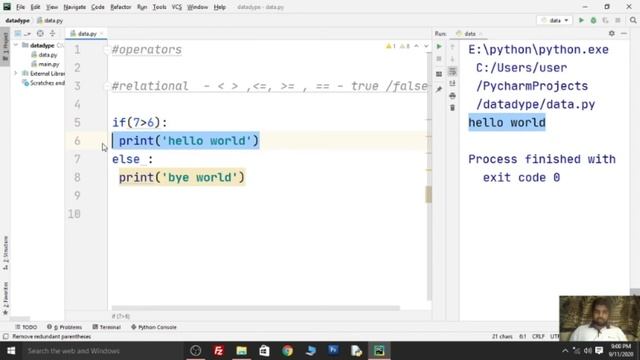
Task: Open the data run configuration dropdown
Action: pyautogui.click(x=555, y=20)
